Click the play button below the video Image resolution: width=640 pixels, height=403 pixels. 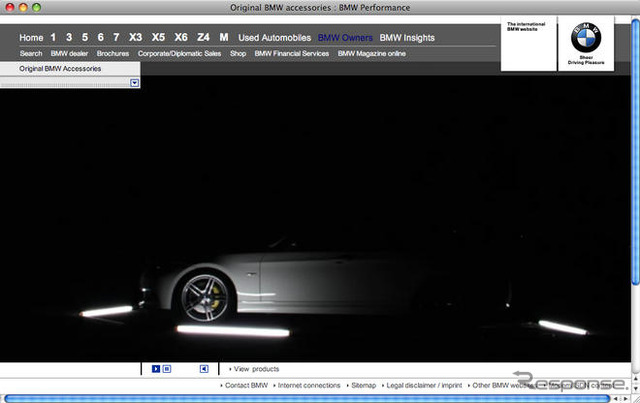(x=156, y=369)
